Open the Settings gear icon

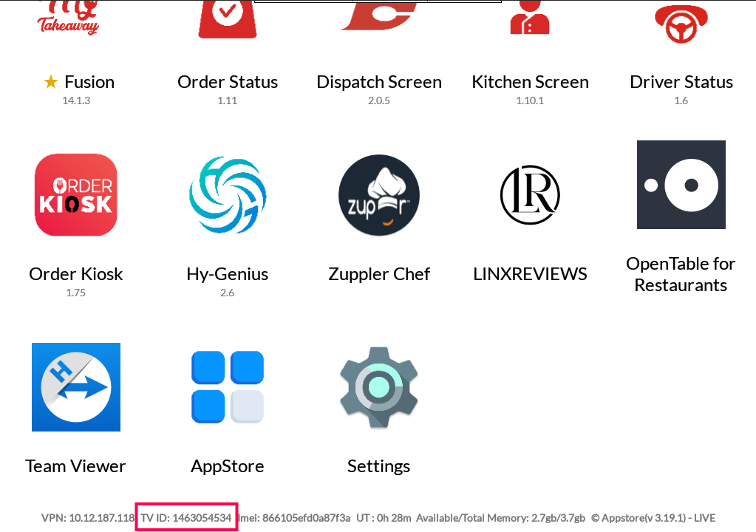[379, 387]
